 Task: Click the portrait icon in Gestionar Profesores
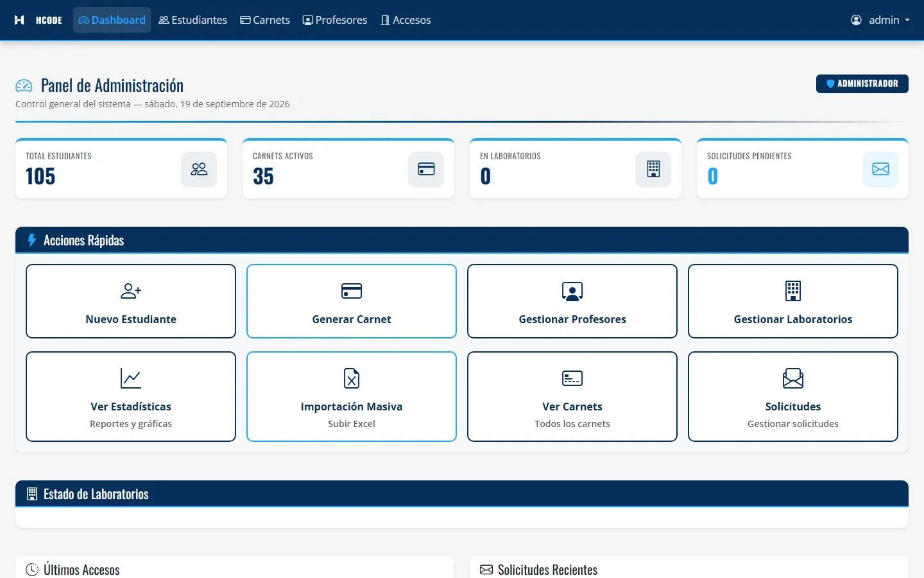572,291
